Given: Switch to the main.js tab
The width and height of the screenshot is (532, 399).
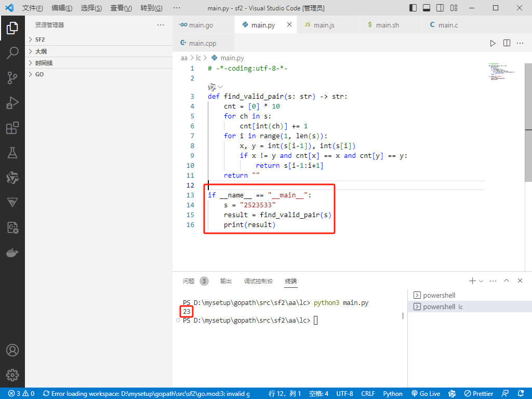Looking at the screenshot, I should [328, 25].
